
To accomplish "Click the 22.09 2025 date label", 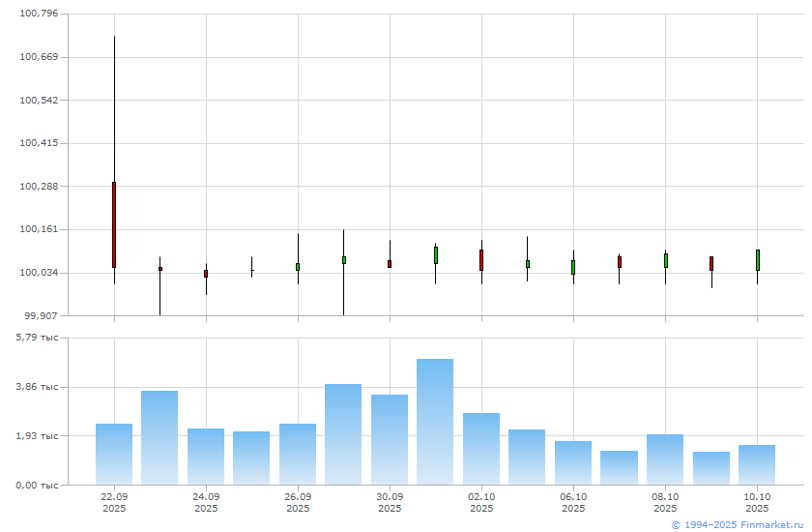I will [x=114, y=502].
